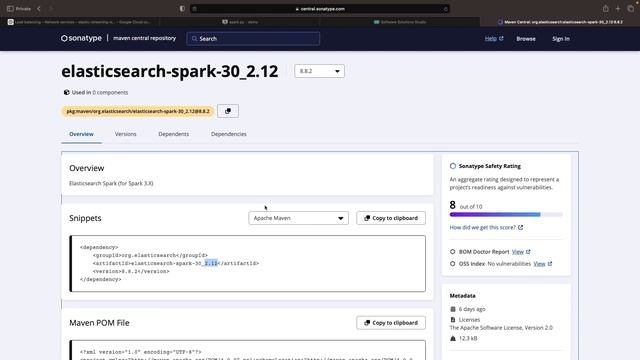Open the Apache Maven snippet format dropdown
Viewport: 640px width, 360px height.
point(298,218)
